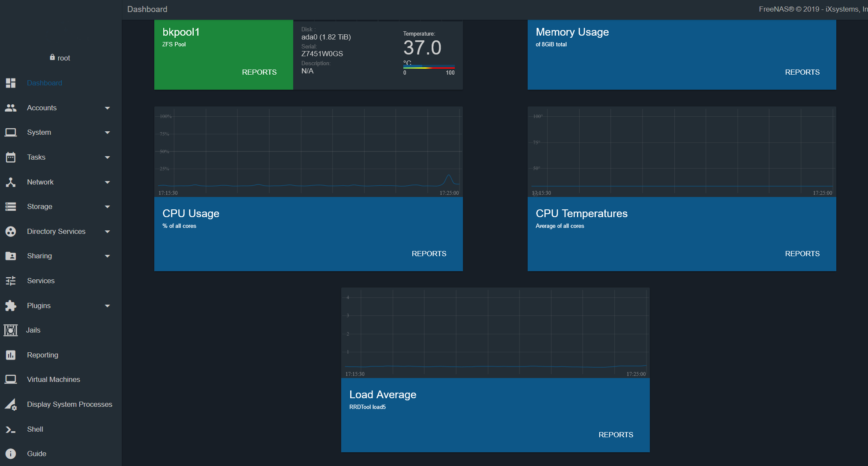This screenshot has height=466, width=868.
Task: Expand the Tasks menu arrow
Action: pyautogui.click(x=108, y=157)
